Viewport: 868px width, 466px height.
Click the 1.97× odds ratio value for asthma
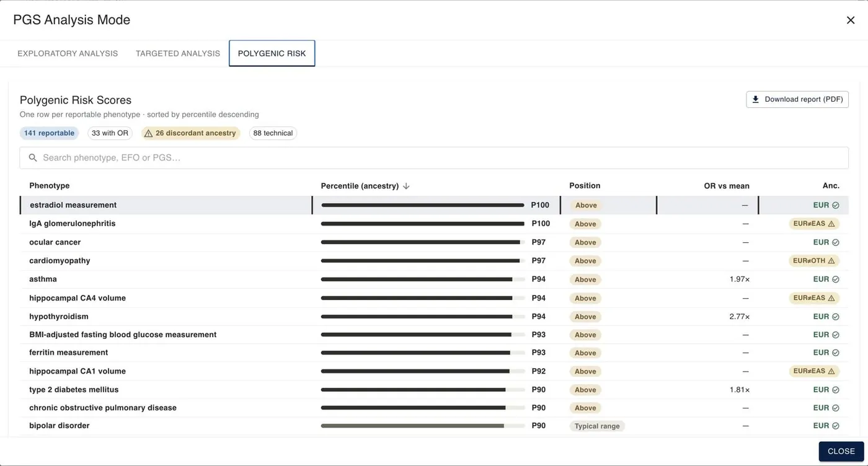(x=740, y=279)
